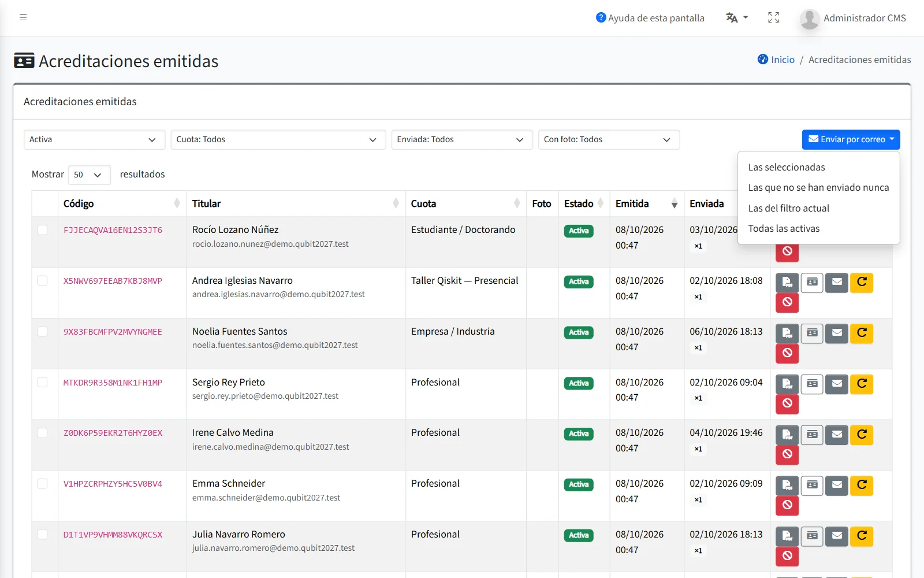
Task: Regenerate accreditation for Andrea Iglesias Navarro
Action: 862,283
